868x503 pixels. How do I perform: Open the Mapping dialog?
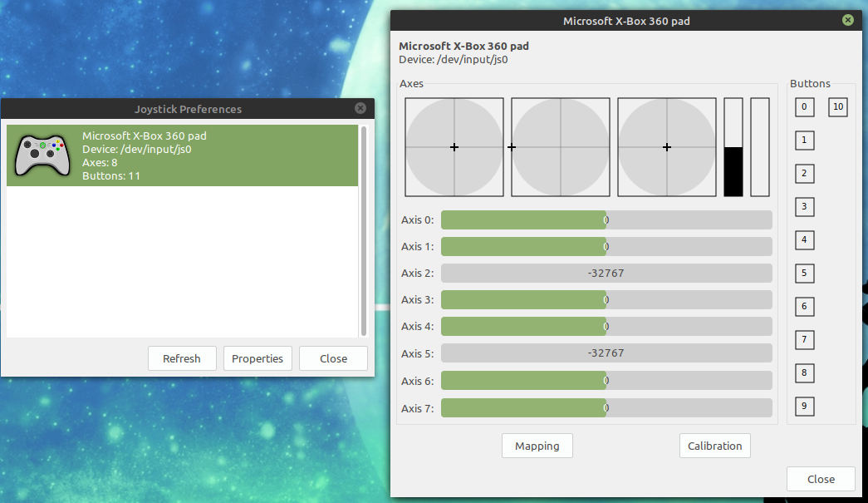(537, 446)
